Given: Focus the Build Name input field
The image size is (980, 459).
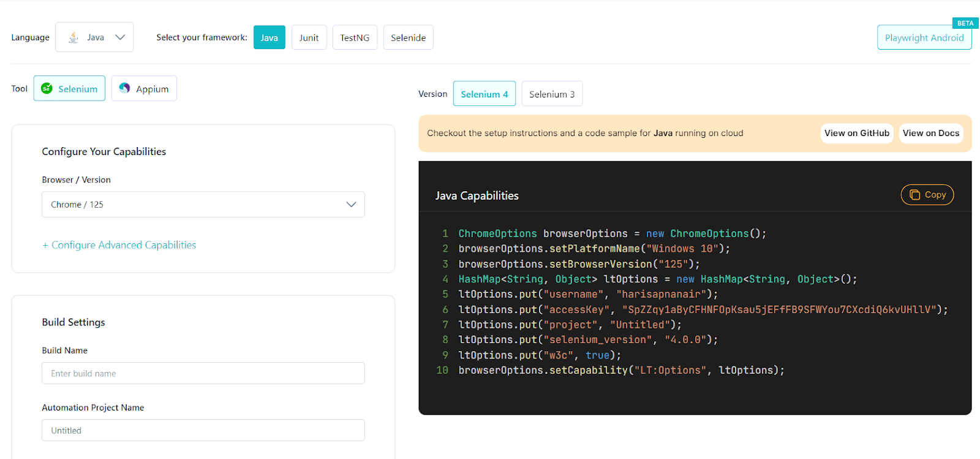Looking at the screenshot, I should (203, 373).
